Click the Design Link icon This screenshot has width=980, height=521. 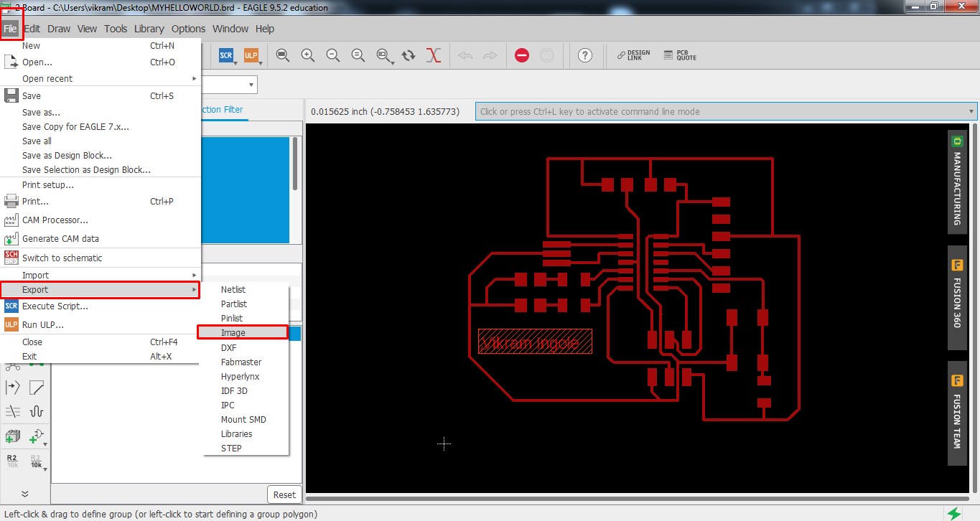click(x=633, y=55)
